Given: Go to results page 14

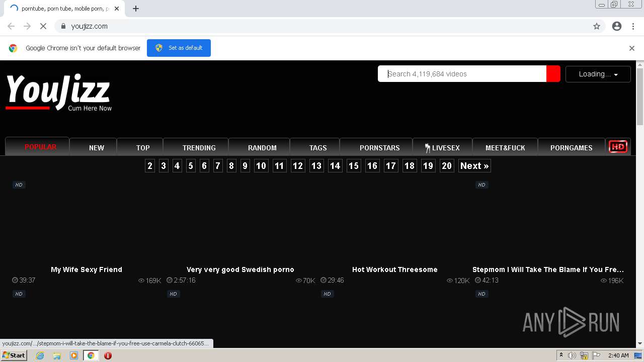Looking at the screenshot, I should click(x=335, y=166).
